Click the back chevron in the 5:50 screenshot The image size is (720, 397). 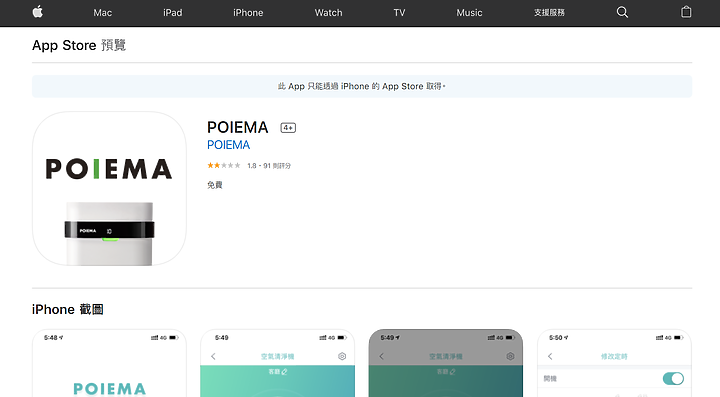pyautogui.click(x=550, y=356)
